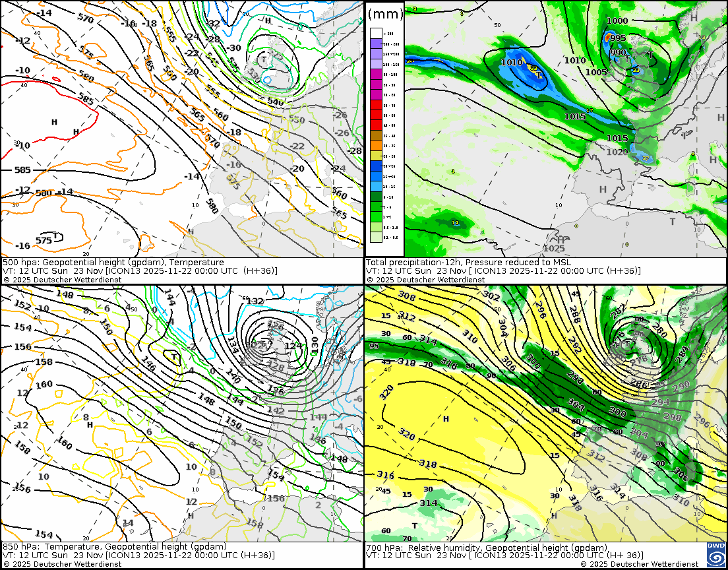Click the white >200 mm legend swatch
Image resolution: width=728 pixels, height=570 pixels.
(376, 33)
